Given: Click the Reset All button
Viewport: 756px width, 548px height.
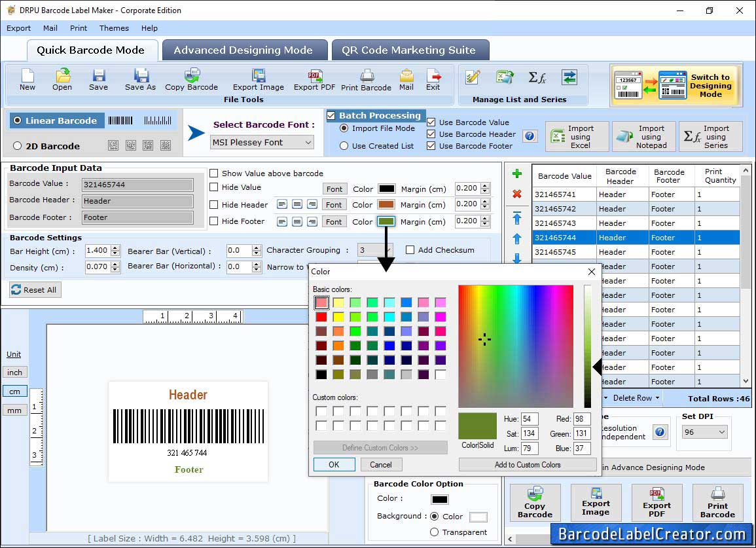Looking at the screenshot, I should [35, 290].
